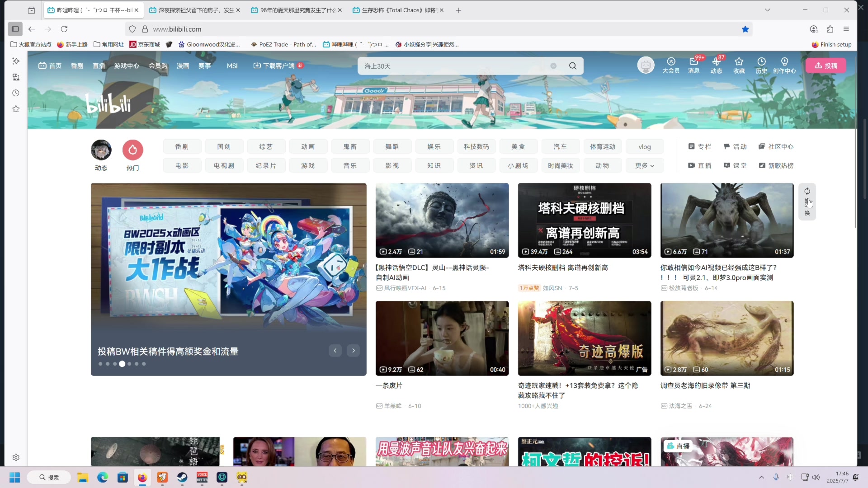The height and width of the screenshot is (488, 868).
Task: Click the 动态 avatar circle
Action: point(101,150)
